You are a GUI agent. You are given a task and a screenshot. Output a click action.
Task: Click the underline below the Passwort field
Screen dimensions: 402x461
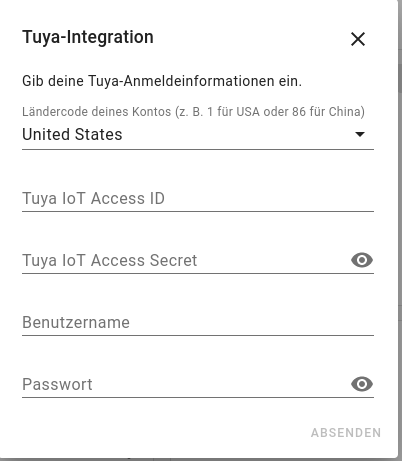(x=198, y=397)
